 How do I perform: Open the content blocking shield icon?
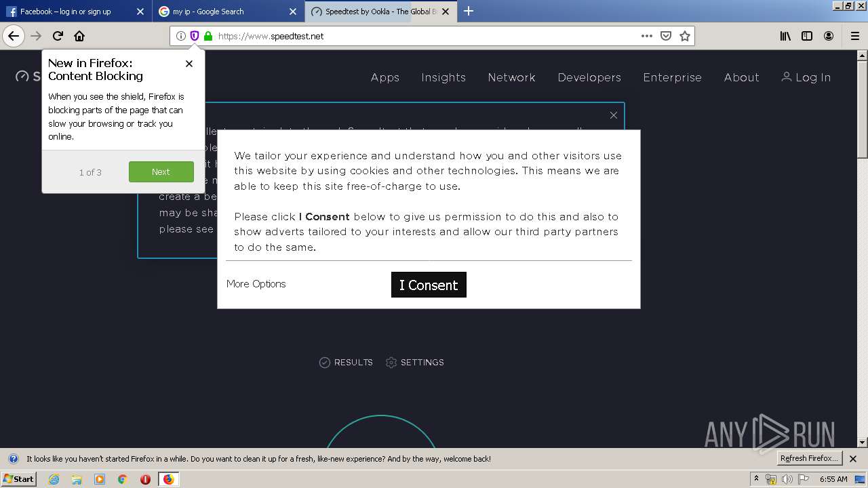[195, 36]
